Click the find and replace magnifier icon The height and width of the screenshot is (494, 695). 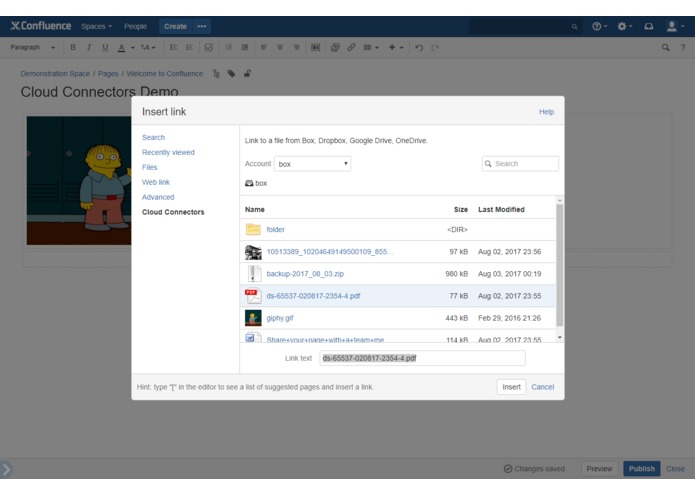tap(666, 47)
